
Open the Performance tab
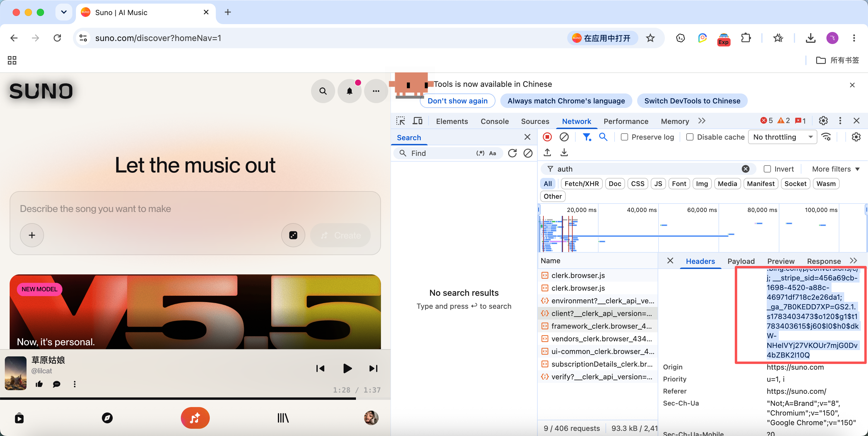626,122
